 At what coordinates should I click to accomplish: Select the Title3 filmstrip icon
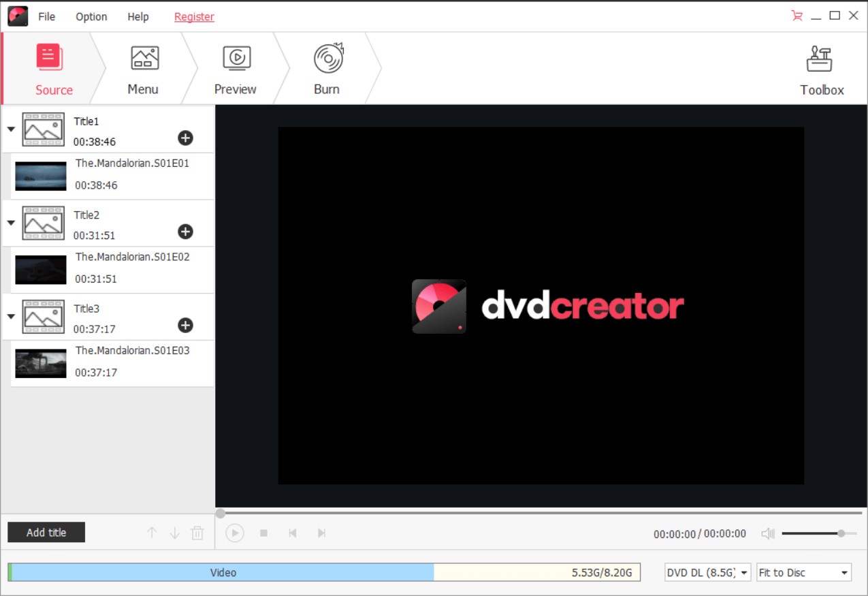click(44, 317)
